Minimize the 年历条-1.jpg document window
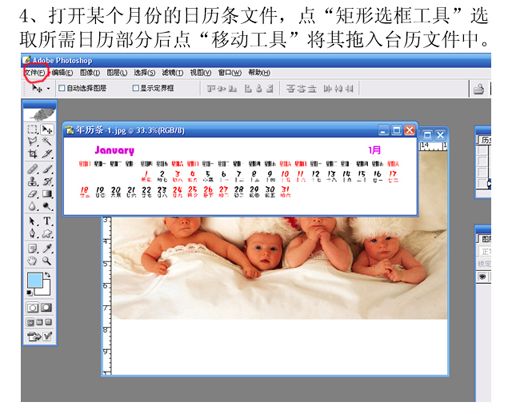This screenshot has width=520, height=414. 384,130
